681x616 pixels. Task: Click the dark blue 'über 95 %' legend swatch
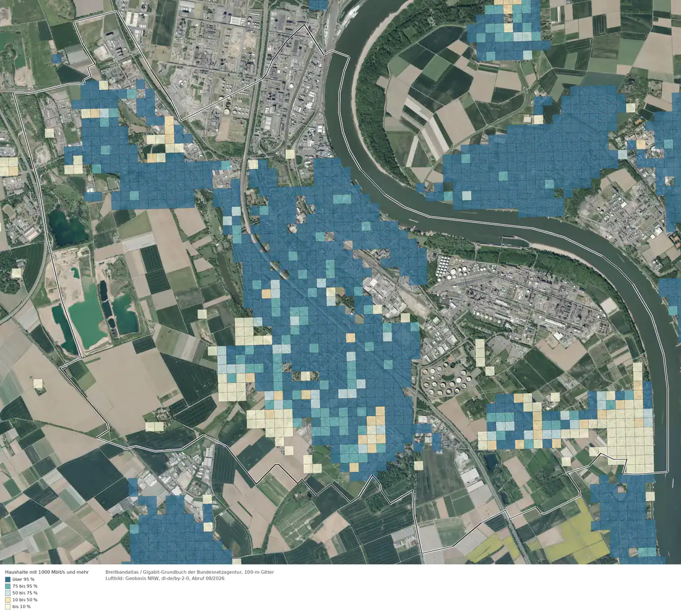pos(7,579)
